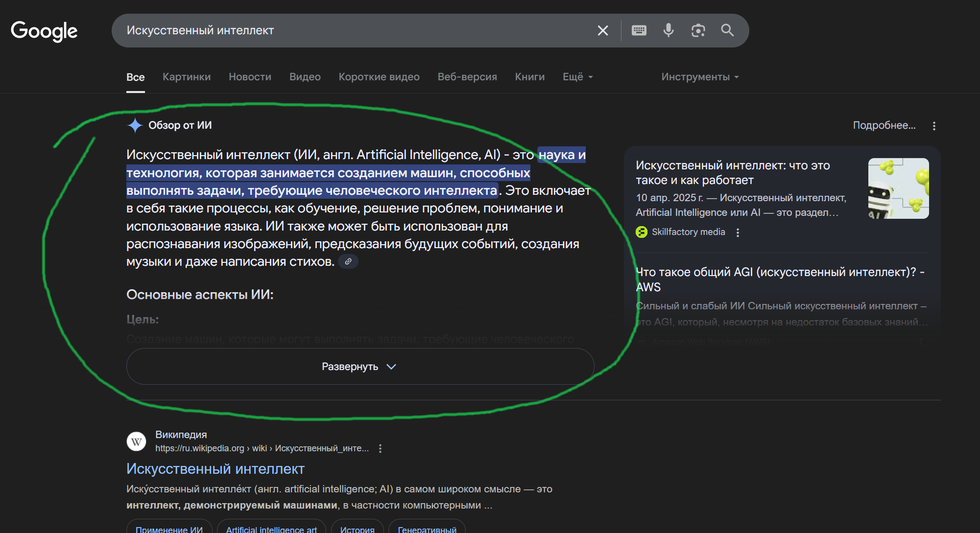Open the three-dot menu of AI Overview

click(934, 126)
